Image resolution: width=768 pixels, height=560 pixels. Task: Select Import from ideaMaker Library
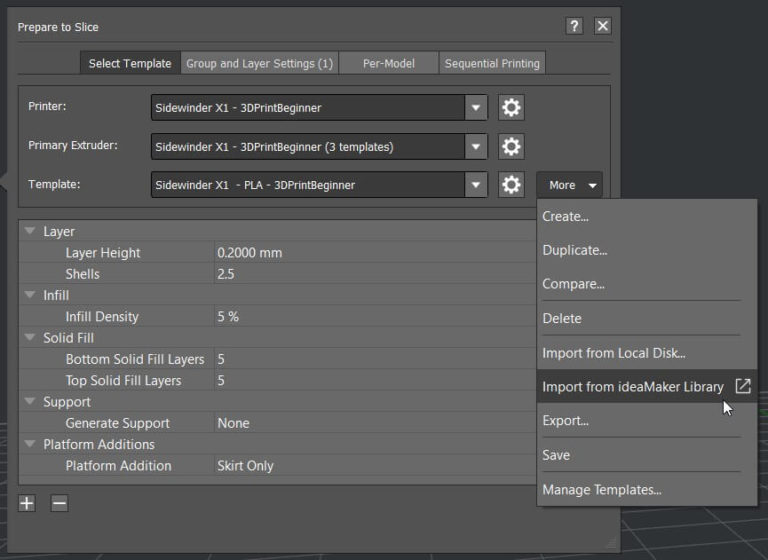[x=632, y=386]
